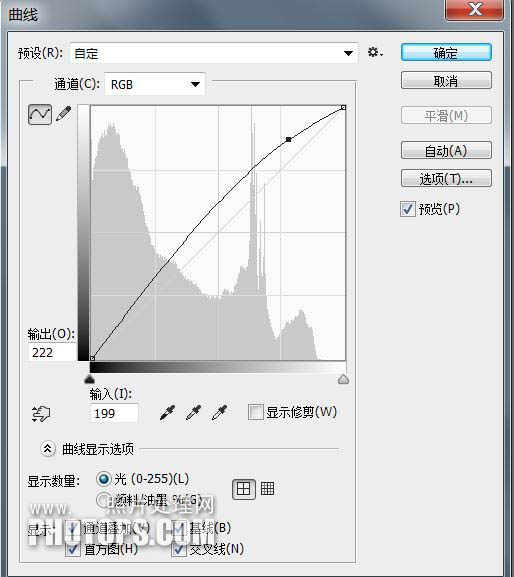Viewport: 514px width, 577px height.
Task: Click the Auto 自动(A) button
Action: tap(446, 150)
